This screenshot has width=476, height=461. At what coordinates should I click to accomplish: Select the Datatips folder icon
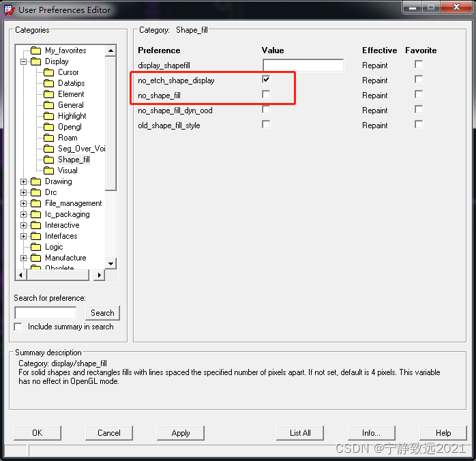[x=49, y=83]
